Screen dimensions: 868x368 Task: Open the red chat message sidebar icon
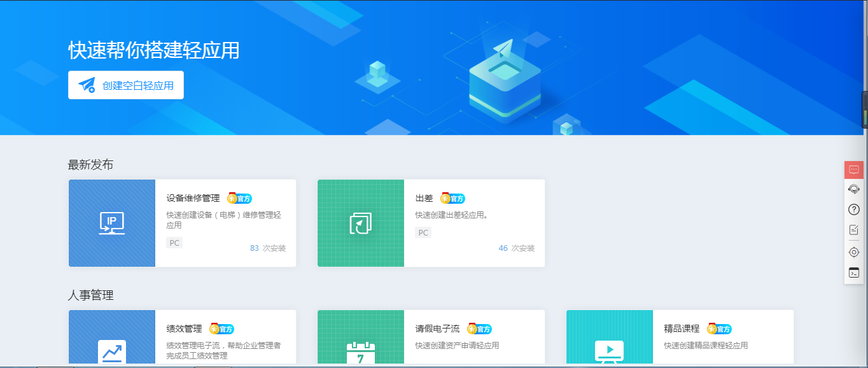pyautogui.click(x=854, y=170)
